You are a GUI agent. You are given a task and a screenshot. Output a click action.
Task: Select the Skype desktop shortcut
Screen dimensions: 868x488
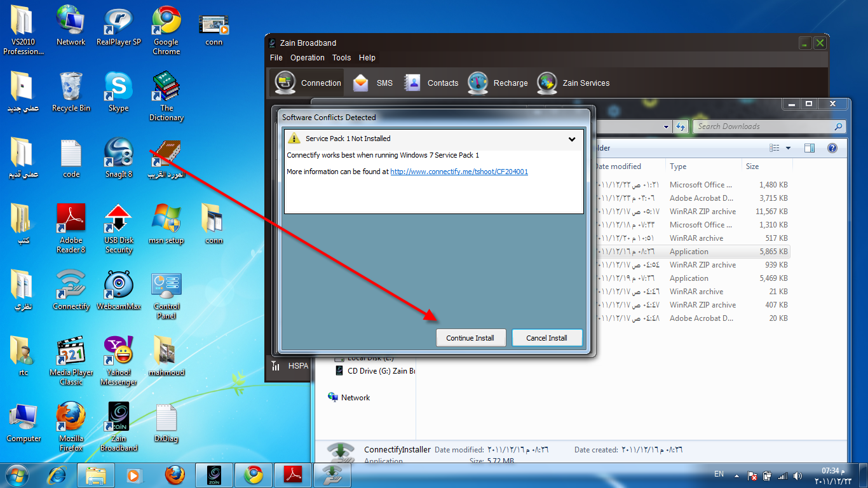coord(118,91)
